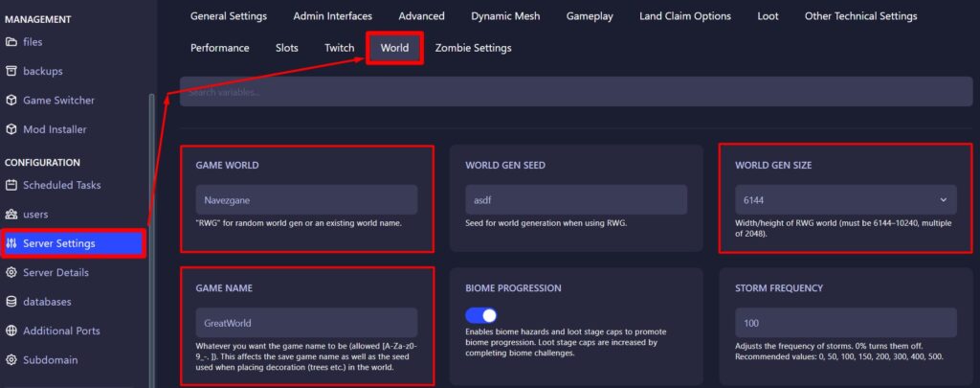980x388 pixels.
Task: Select the Dynamic Mesh tab
Action: 505,16
